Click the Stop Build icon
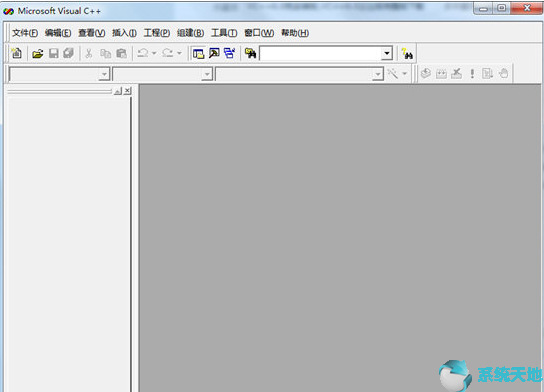The width and height of the screenshot is (544, 392). pyautogui.click(x=457, y=73)
